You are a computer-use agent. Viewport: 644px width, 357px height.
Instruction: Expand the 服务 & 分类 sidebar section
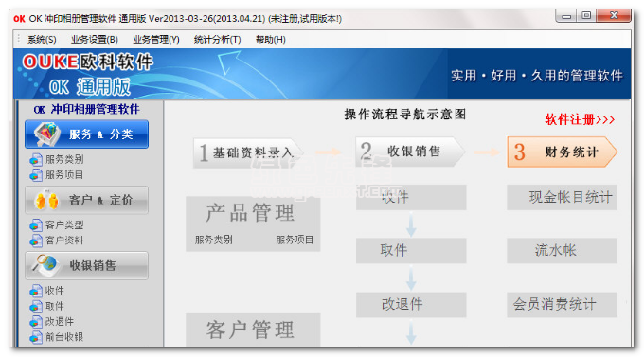point(87,134)
